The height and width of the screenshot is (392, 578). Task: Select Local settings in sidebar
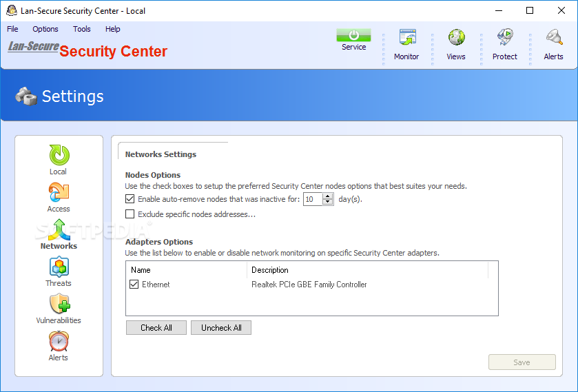click(x=59, y=160)
